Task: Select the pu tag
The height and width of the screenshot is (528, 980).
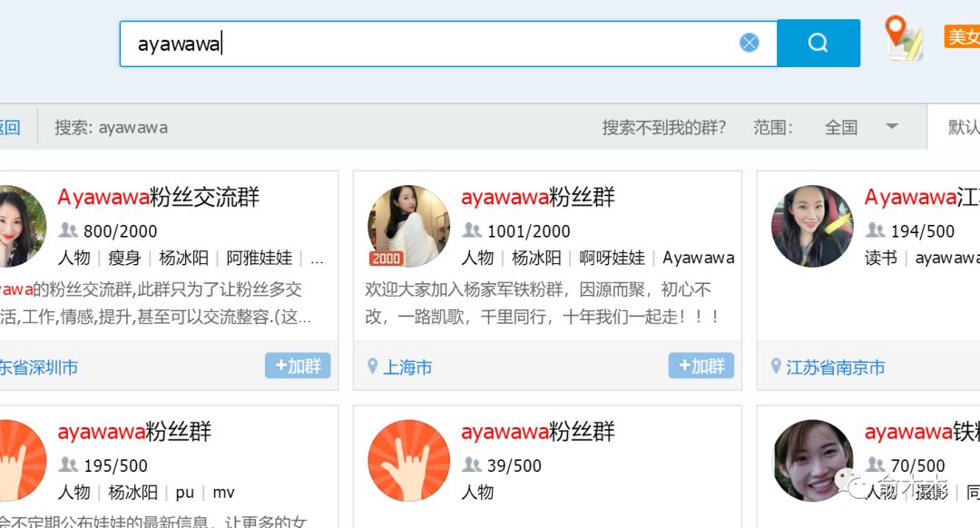Action: coord(184,493)
